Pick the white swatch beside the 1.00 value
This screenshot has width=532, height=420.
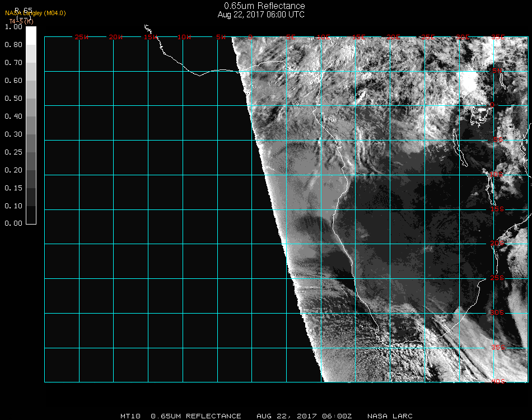click(31, 35)
